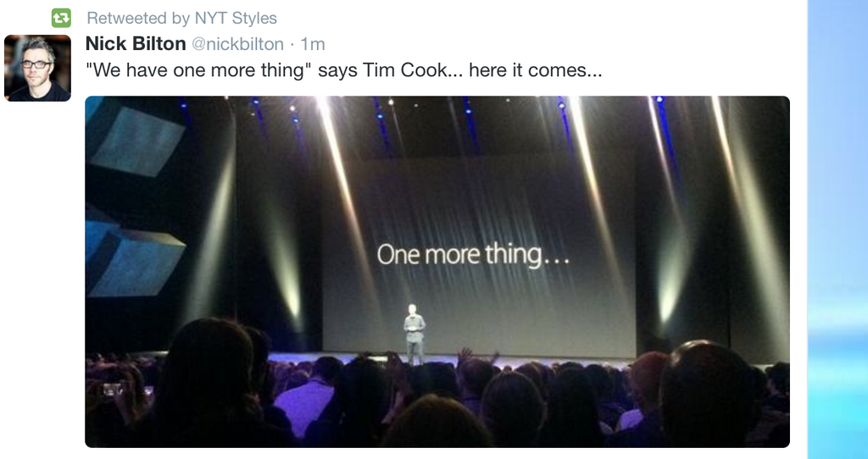Click "here it comes..." in the tweet
Screen dimensions: 868x459
pos(535,70)
